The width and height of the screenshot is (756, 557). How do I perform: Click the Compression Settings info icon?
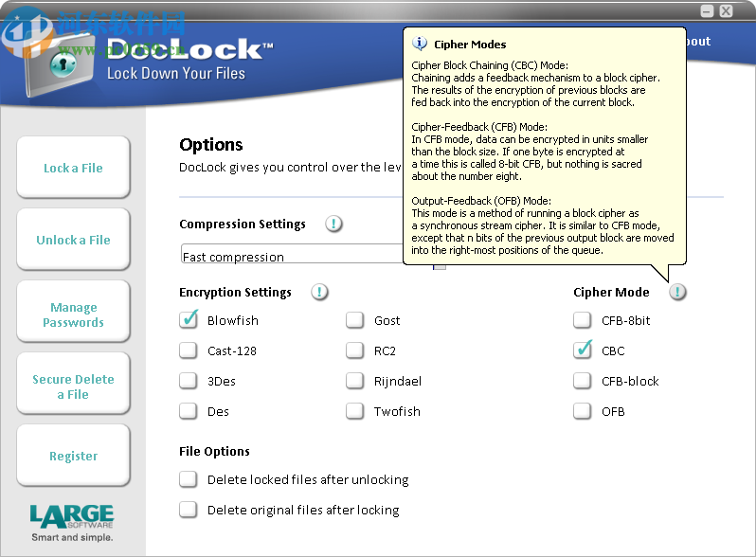point(333,224)
